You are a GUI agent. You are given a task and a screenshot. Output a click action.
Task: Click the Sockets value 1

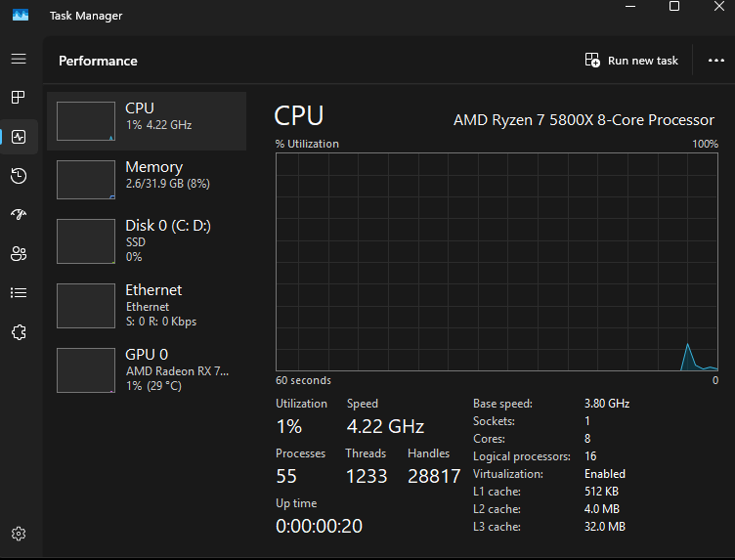(586, 421)
